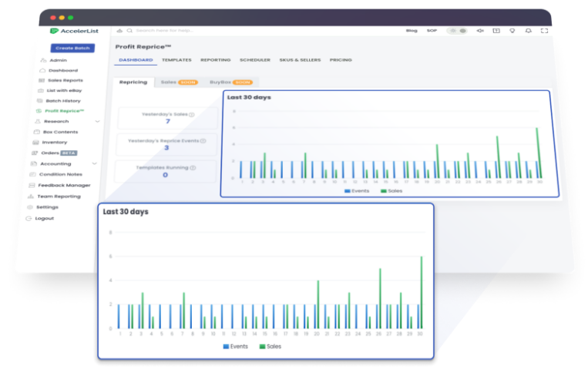This screenshot has height=376, width=588.
Task: Open notifications bell icon
Action: coord(529,31)
